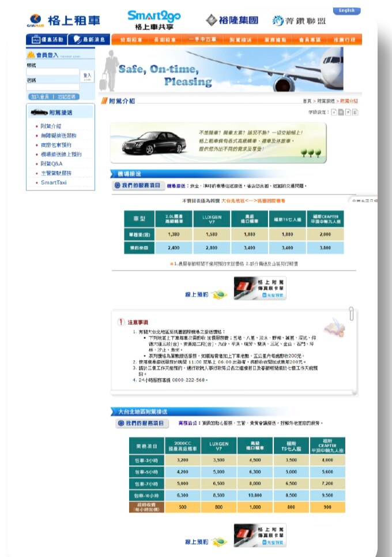Focus the 密碼 password input field
The height and width of the screenshot is (557, 392).
[x=53, y=87]
